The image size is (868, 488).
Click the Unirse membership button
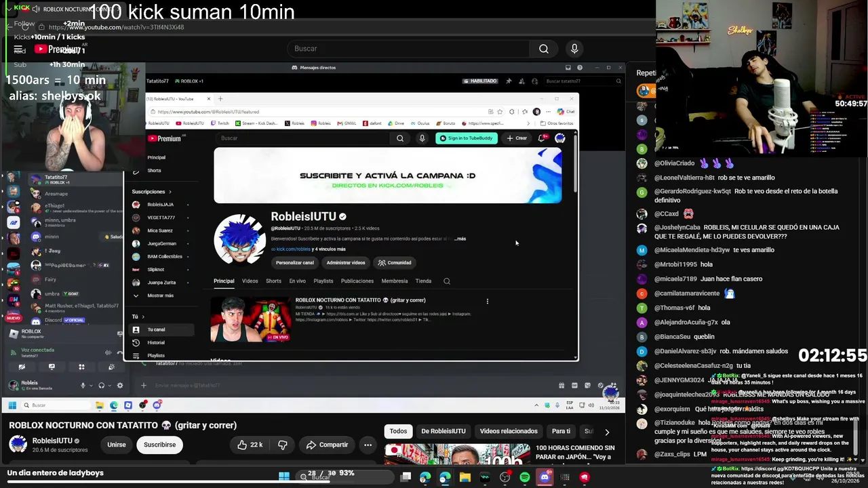tap(117, 445)
